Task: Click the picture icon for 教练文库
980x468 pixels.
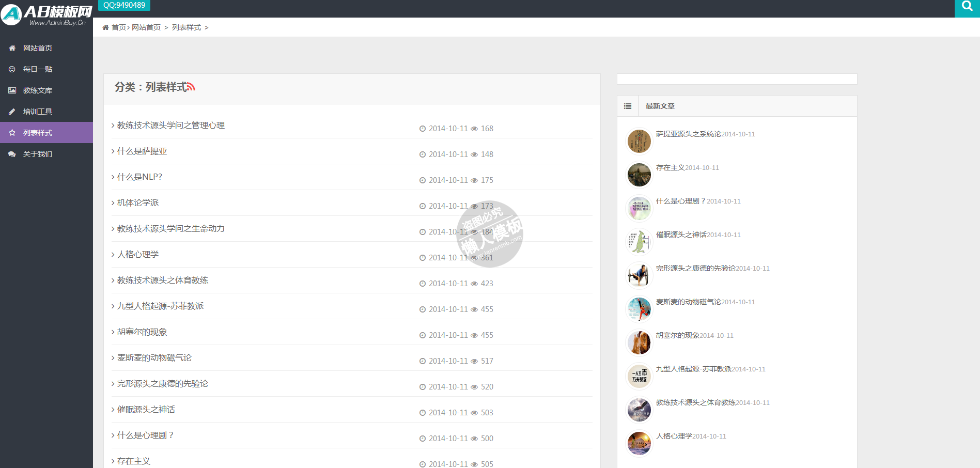Action: click(12, 90)
